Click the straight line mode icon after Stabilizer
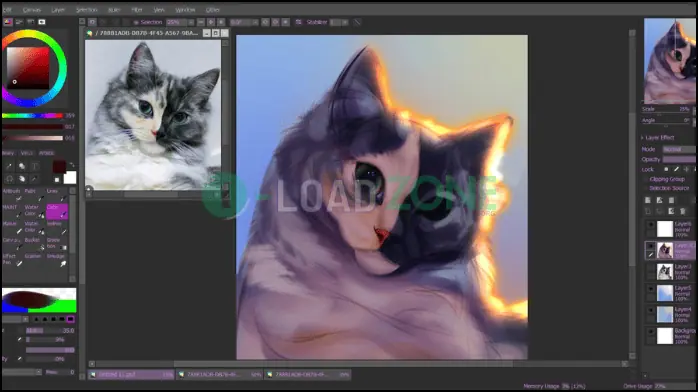The width and height of the screenshot is (698, 392). [x=357, y=22]
